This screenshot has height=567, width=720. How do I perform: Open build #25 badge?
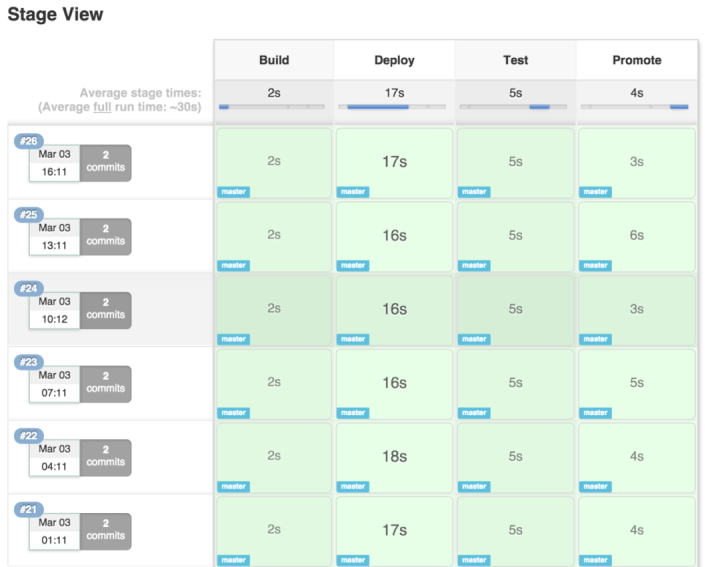(x=27, y=215)
